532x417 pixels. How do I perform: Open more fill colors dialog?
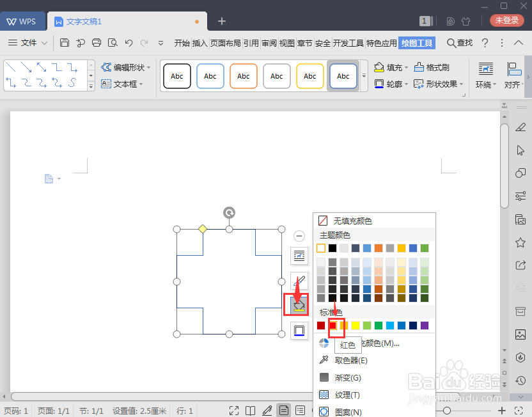pos(384,344)
